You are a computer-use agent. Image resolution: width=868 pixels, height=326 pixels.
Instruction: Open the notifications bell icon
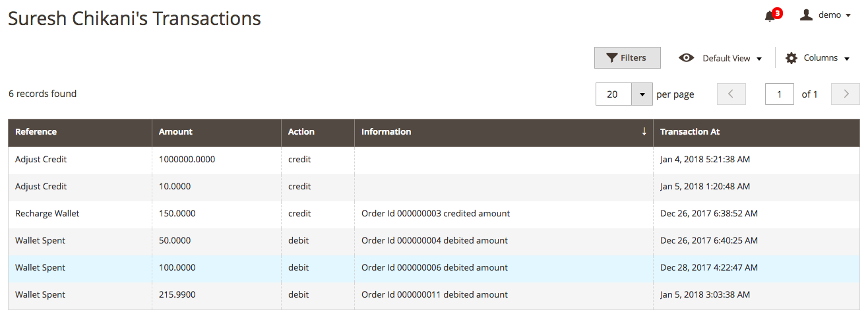(x=770, y=16)
